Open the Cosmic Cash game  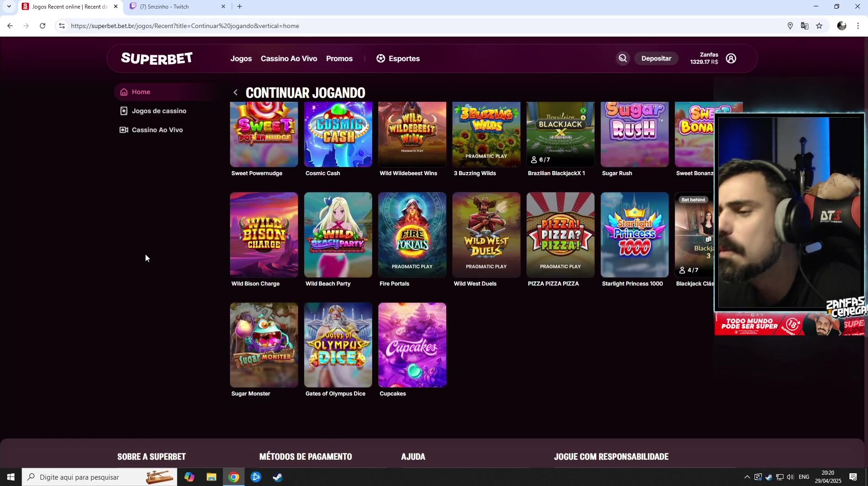338,134
